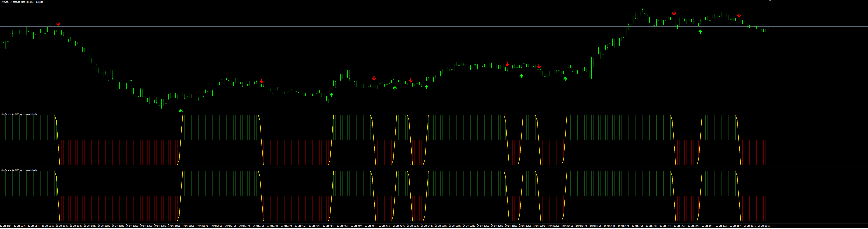Click the highest price bar on the chart
The image size is (868, 229).
644,10
